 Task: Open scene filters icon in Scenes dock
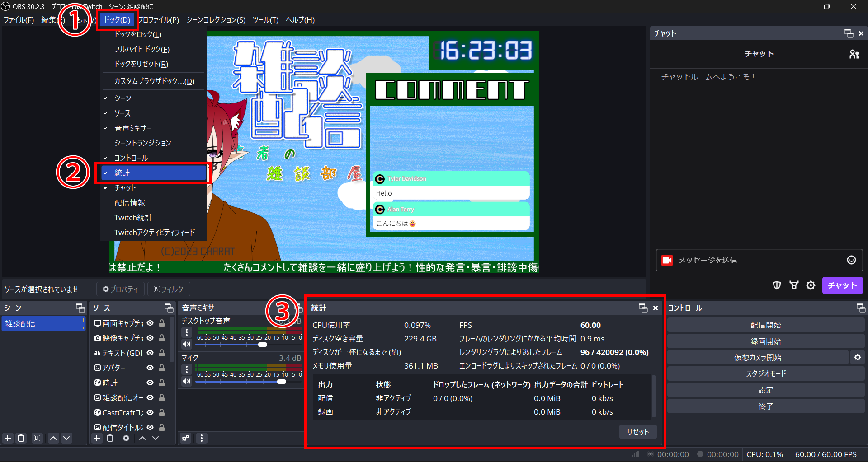click(x=37, y=438)
